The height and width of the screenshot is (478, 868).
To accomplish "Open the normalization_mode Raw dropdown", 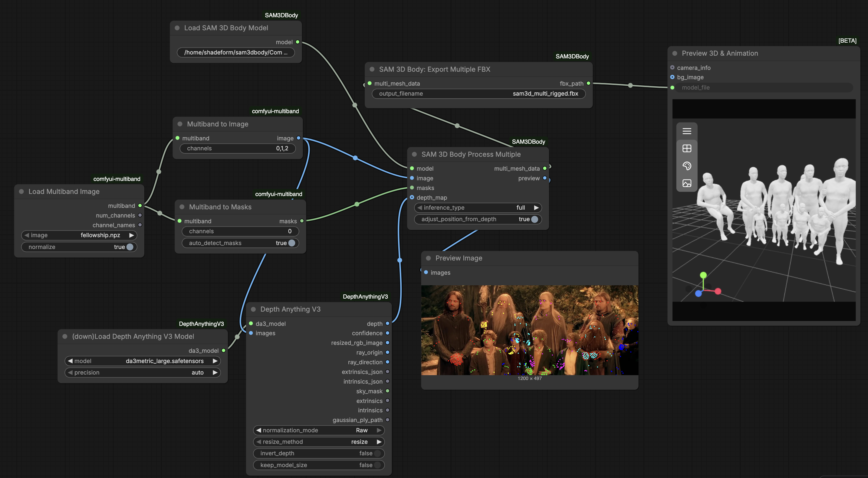I will tap(318, 430).
